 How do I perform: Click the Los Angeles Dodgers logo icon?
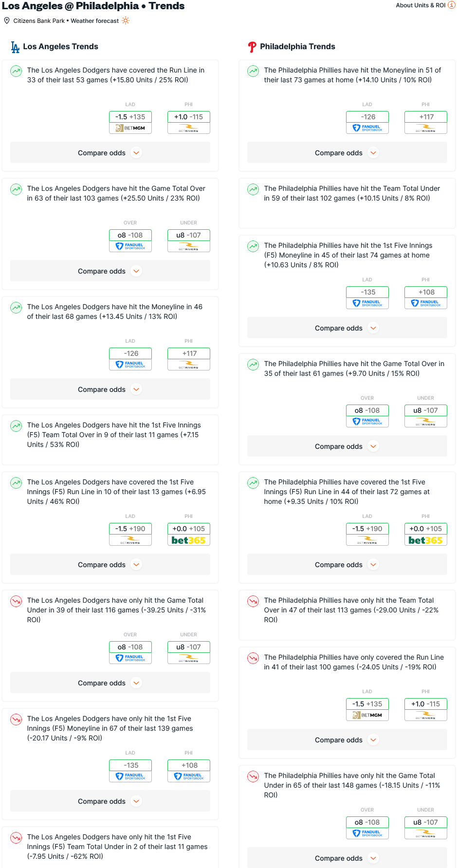click(x=15, y=47)
